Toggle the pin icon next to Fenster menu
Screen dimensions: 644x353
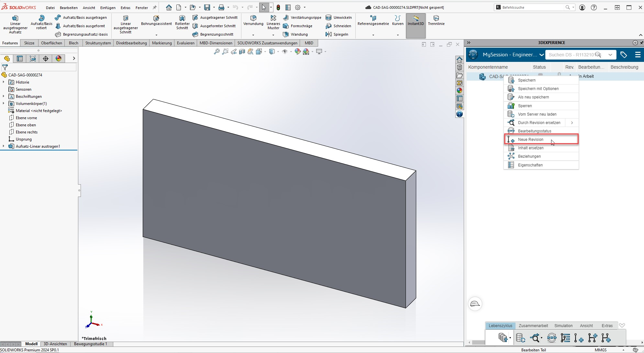coord(155,7)
